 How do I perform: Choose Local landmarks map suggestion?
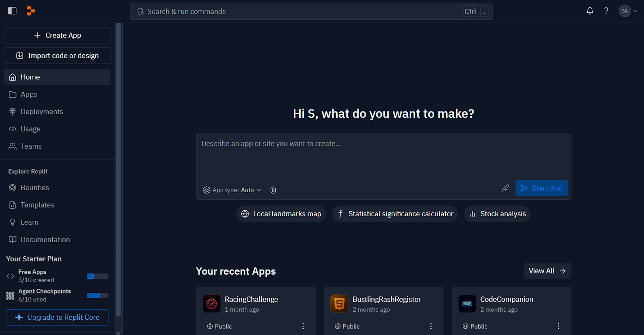coord(281,214)
